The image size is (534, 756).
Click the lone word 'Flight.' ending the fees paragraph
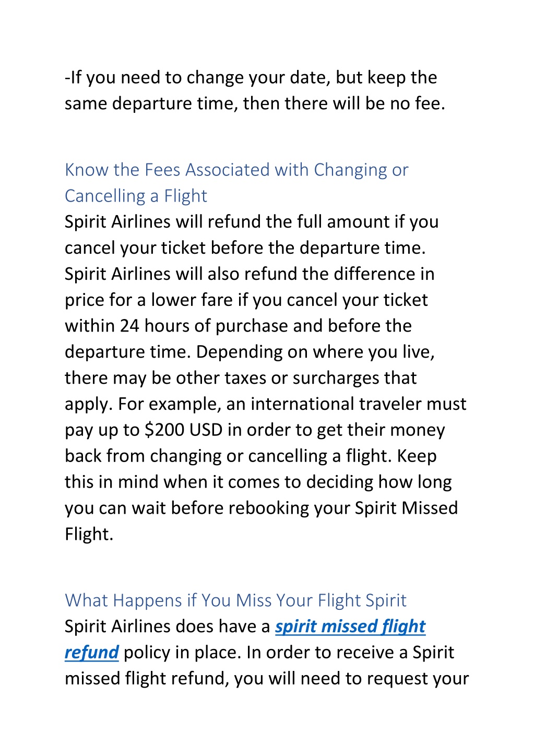click(89, 535)
